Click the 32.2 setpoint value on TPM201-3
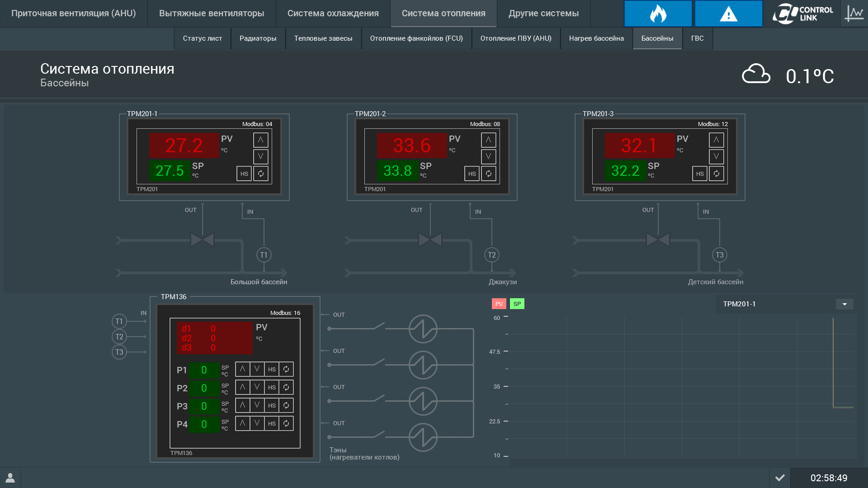Image resolution: width=868 pixels, height=488 pixels. coord(625,171)
